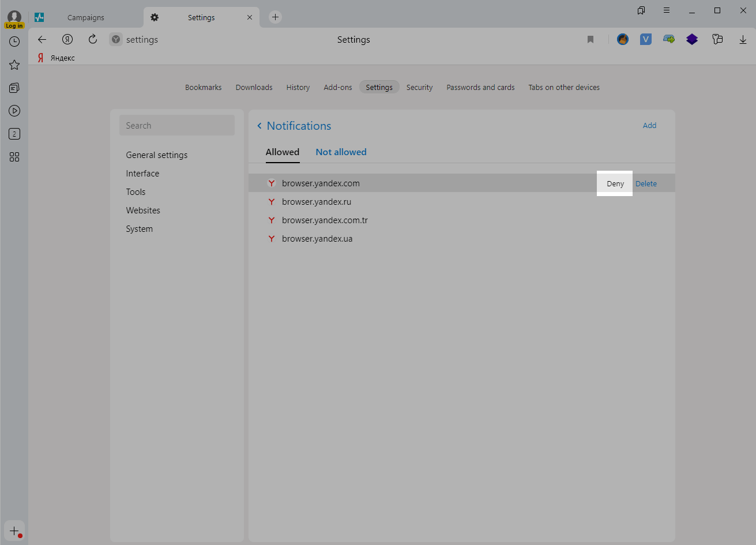Open the browser history clock icon in sidebar
756x545 pixels.
[14, 42]
